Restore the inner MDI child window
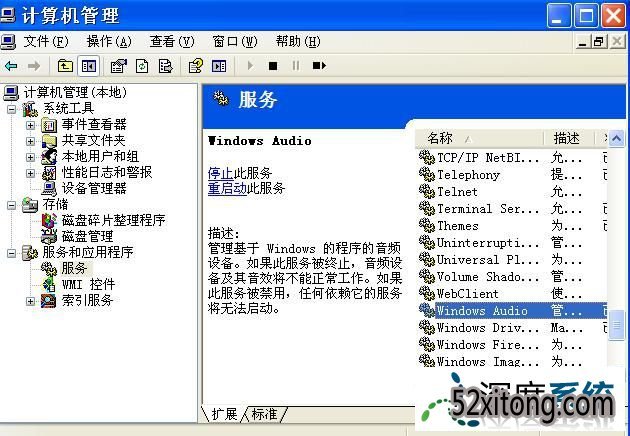630x436 pixels. pyautogui.click(x=599, y=41)
